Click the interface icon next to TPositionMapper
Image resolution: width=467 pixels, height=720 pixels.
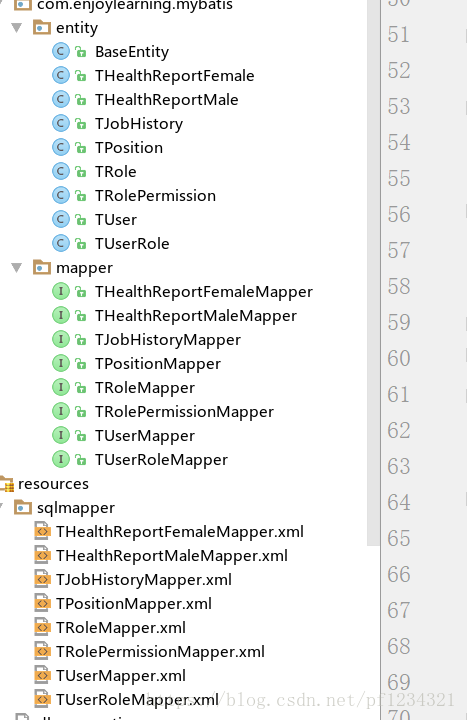pos(61,363)
